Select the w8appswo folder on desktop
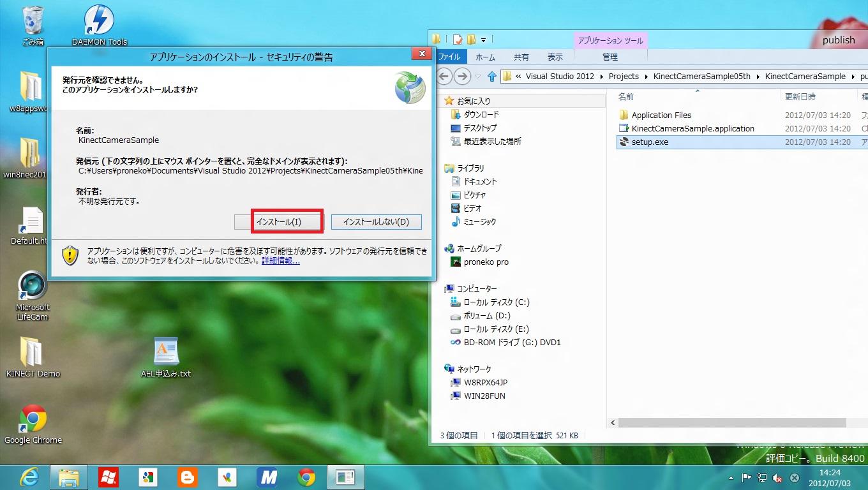 [x=28, y=92]
